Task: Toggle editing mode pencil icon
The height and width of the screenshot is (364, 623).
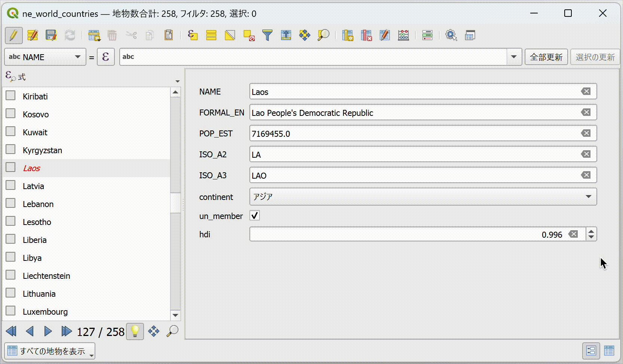Action: click(x=13, y=36)
